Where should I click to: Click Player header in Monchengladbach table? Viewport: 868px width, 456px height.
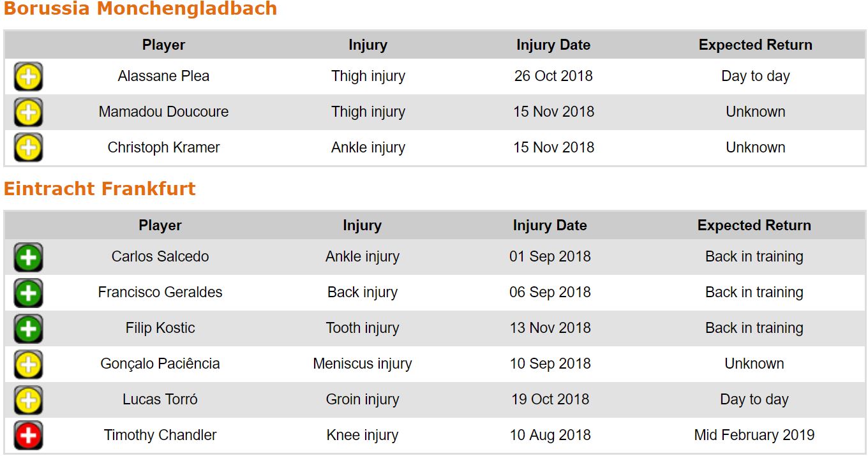163,45
